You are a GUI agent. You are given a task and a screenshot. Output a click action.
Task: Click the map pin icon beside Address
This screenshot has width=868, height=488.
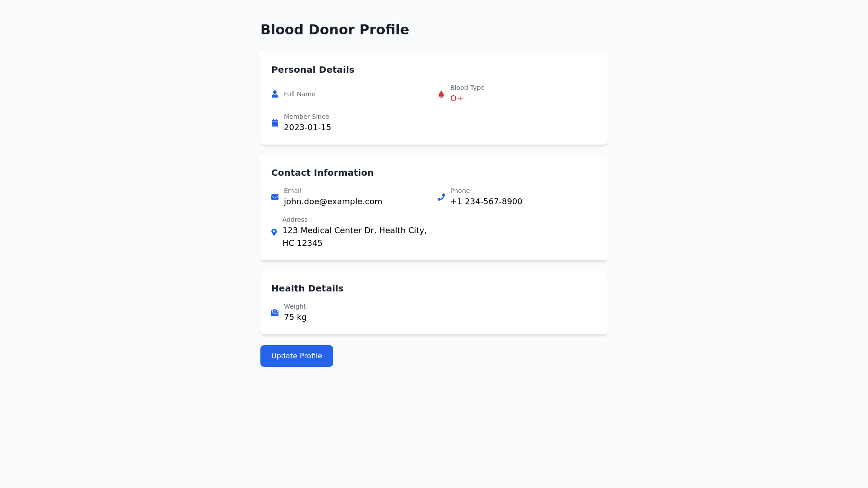coord(274,232)
